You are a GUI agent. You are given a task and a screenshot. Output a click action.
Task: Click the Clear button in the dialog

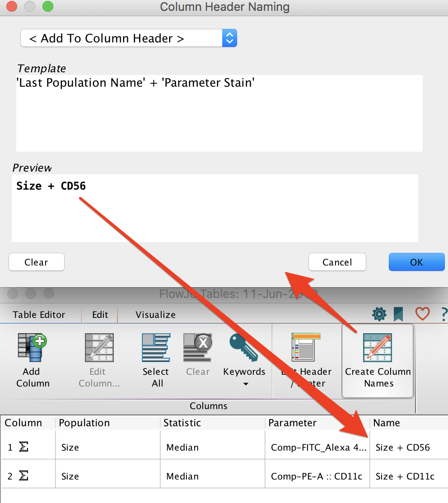tap(36, 262)
